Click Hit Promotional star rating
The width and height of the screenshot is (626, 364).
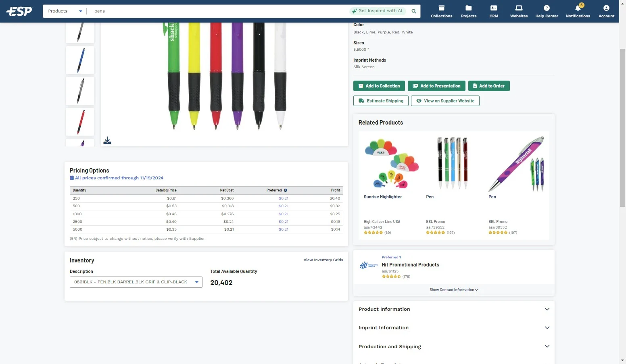(391, 277)
